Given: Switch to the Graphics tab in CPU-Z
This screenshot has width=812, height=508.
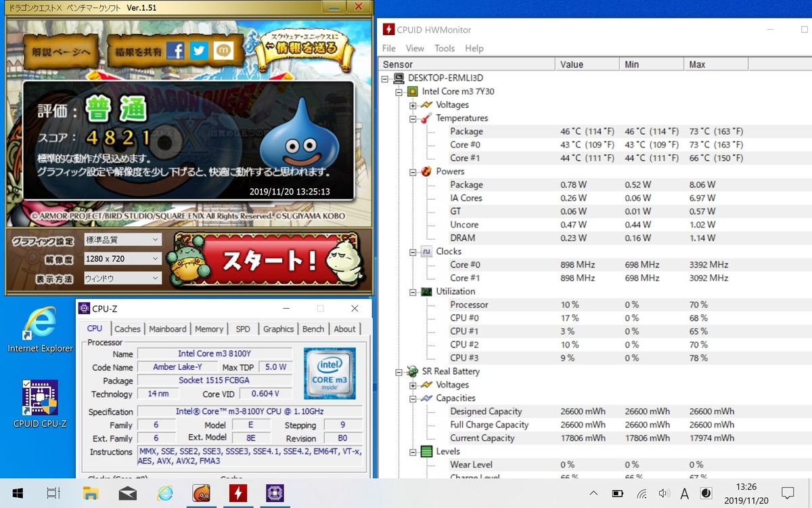Looking at the screenshot, I should click(x=279, y=329).
